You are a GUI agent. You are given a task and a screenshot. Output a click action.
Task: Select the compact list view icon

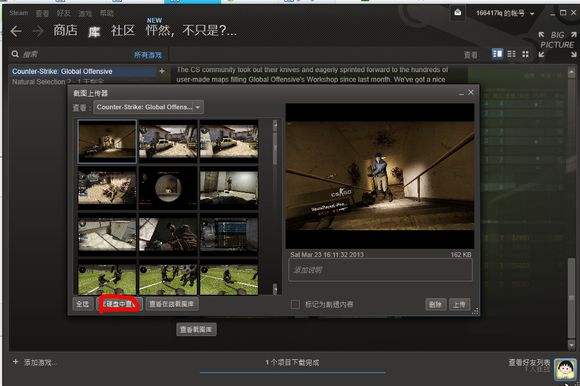pyautogui.click(x=512, y=54)
